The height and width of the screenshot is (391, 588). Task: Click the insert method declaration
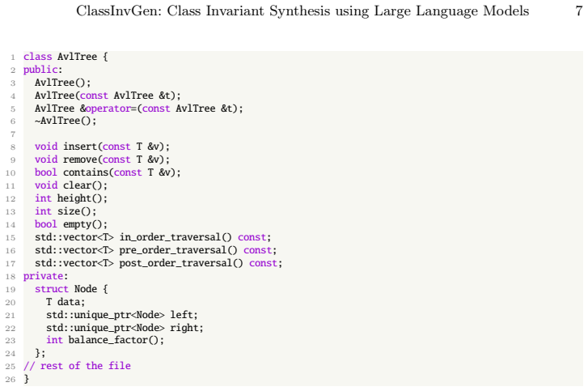click(x=102, y=147)
